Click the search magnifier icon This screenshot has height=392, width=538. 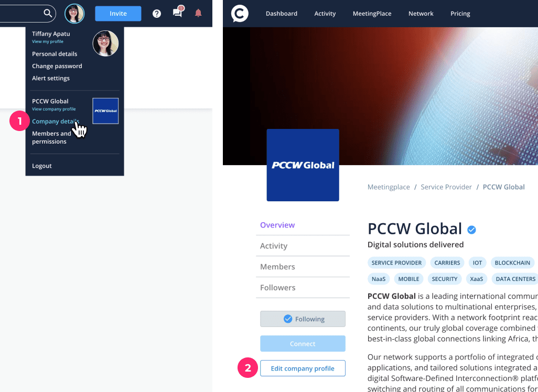coord(48,13)
